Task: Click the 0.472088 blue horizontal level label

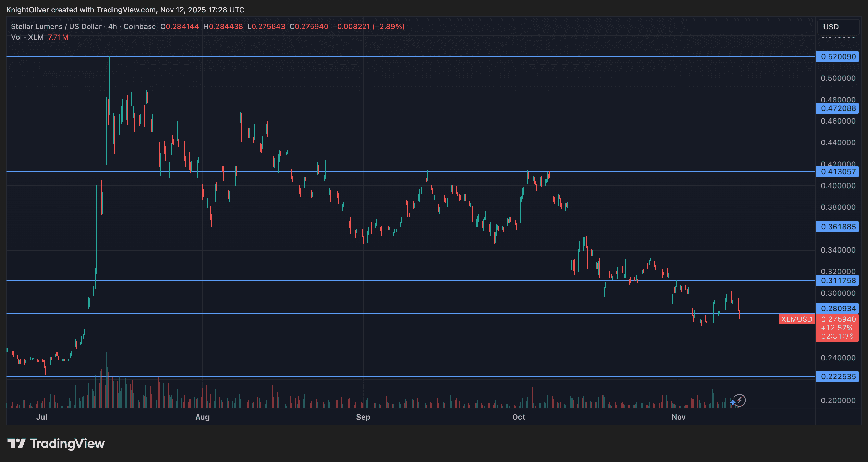Action: tap(838, 108)
